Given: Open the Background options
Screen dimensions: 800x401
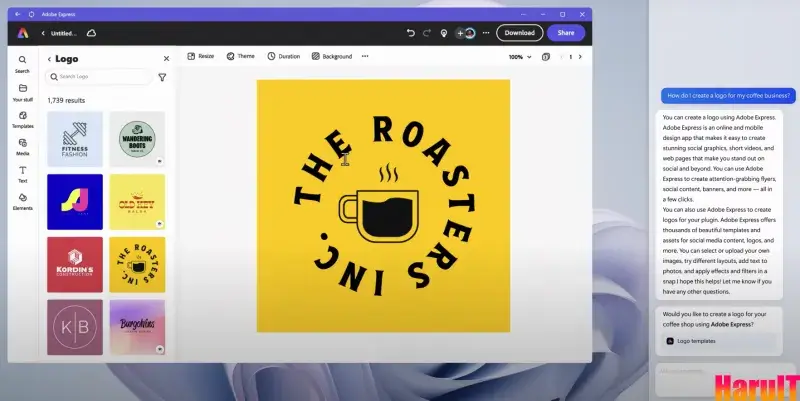Looking at the screenshot, I should [332, 56].
